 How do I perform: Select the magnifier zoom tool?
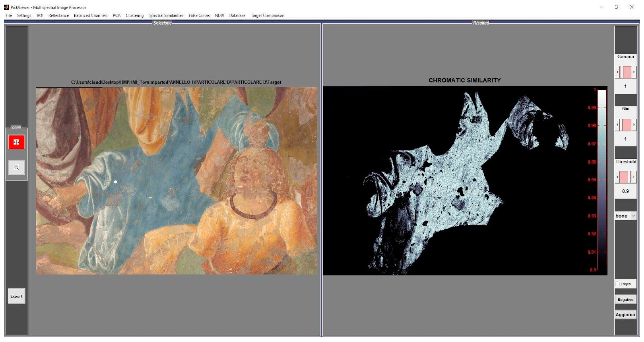coord(16,167)
